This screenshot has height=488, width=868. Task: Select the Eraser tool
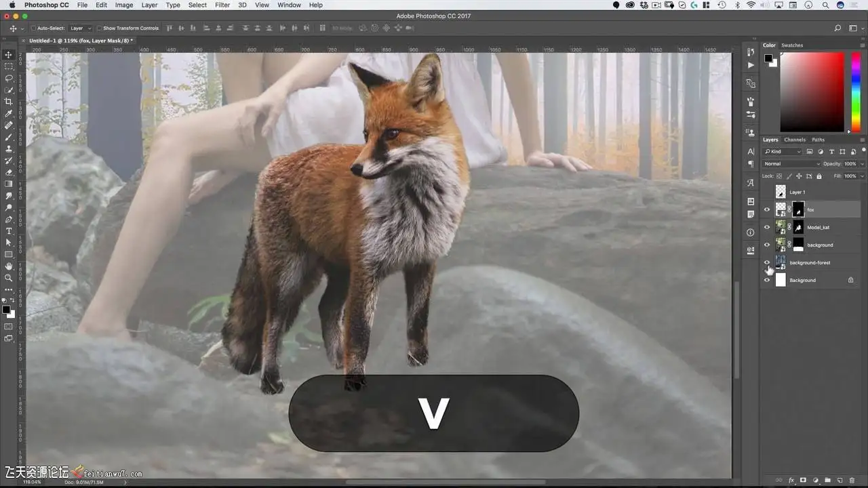[x=9, y=172]
